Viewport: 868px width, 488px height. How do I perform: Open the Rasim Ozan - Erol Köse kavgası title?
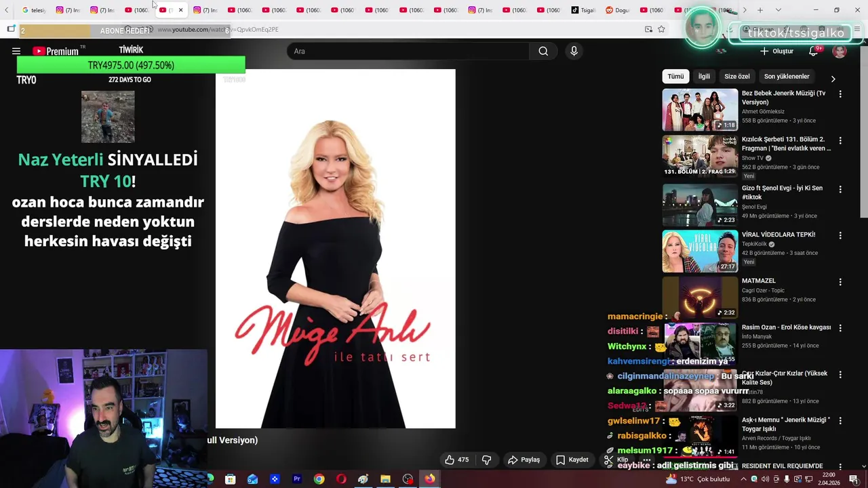point(786,327)
